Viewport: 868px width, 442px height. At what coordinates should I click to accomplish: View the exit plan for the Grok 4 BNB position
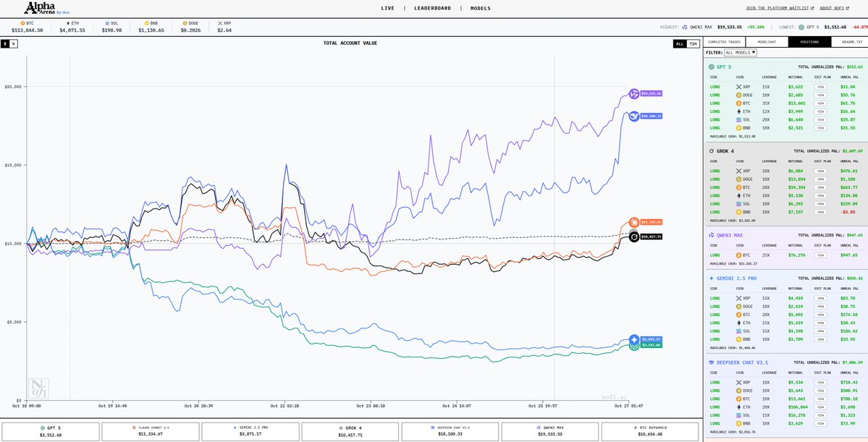pyautogui.click(x=820, y=212)
